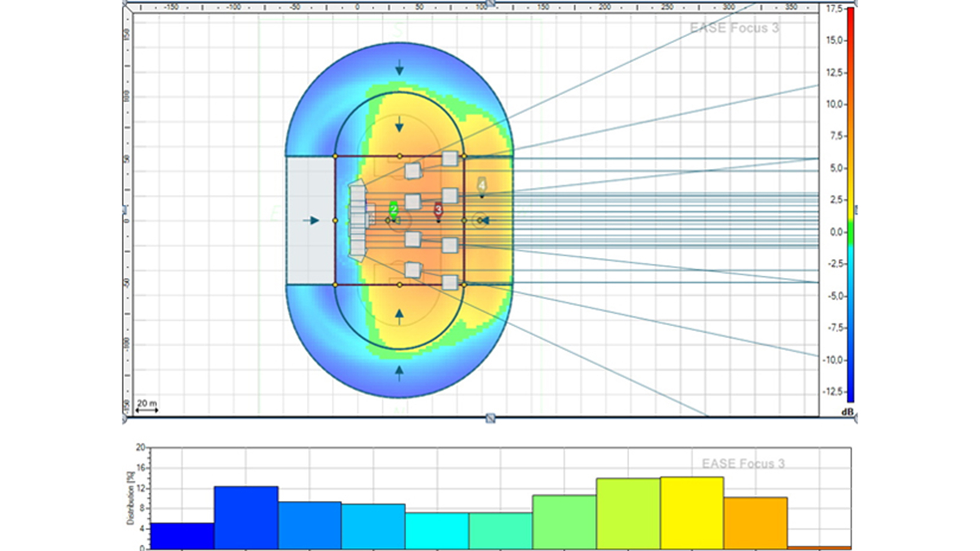Click topmost audience zone down arrow

point(399,68)
